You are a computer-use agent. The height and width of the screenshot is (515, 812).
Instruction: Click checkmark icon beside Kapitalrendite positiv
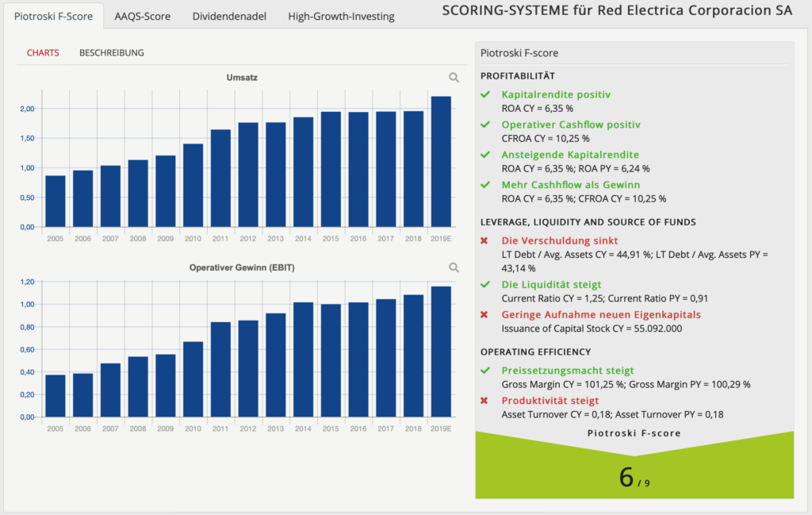[485, 94]
